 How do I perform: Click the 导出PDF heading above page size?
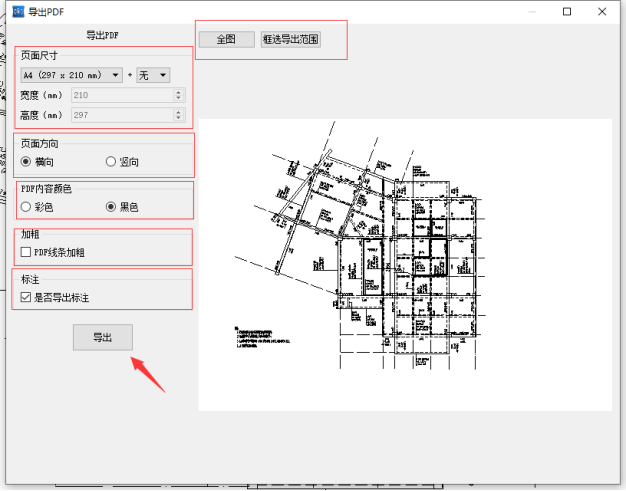[x=103, y=35]
